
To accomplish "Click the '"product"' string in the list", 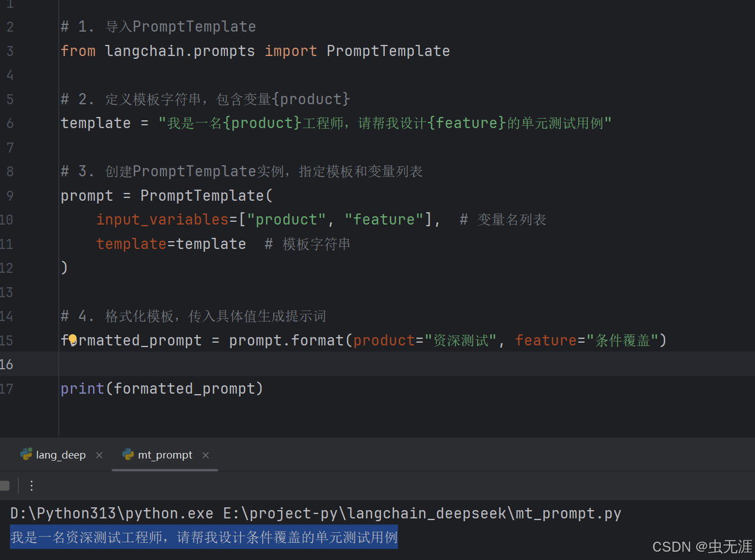I will 286,220.
